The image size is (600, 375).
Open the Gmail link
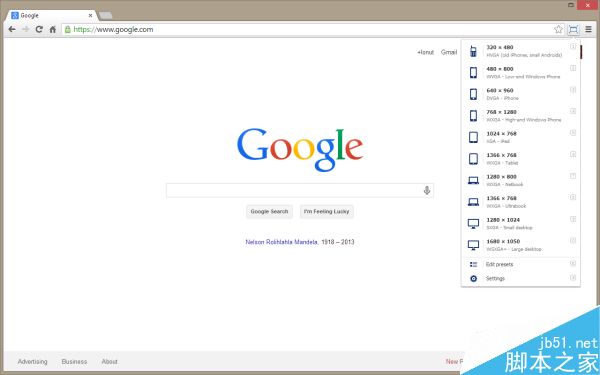click(449, 52)
